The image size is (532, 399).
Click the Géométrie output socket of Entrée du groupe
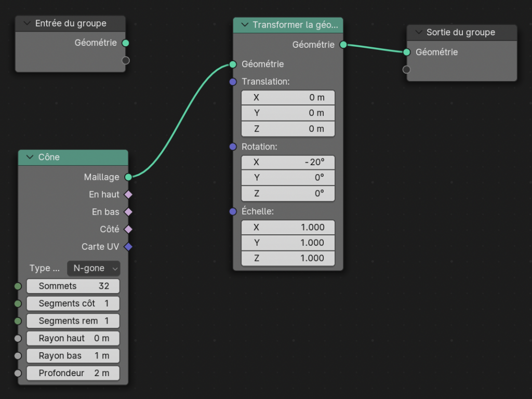click(x=125, y=43)
